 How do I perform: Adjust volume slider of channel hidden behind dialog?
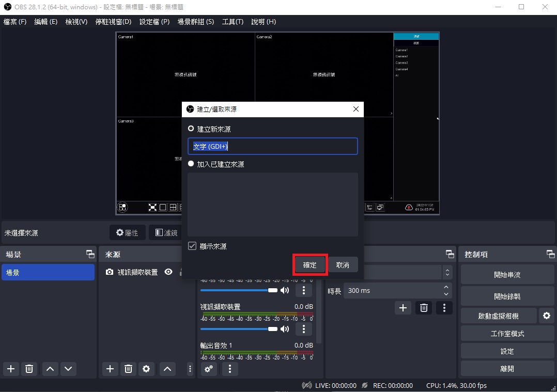click(x=239, y=290)
